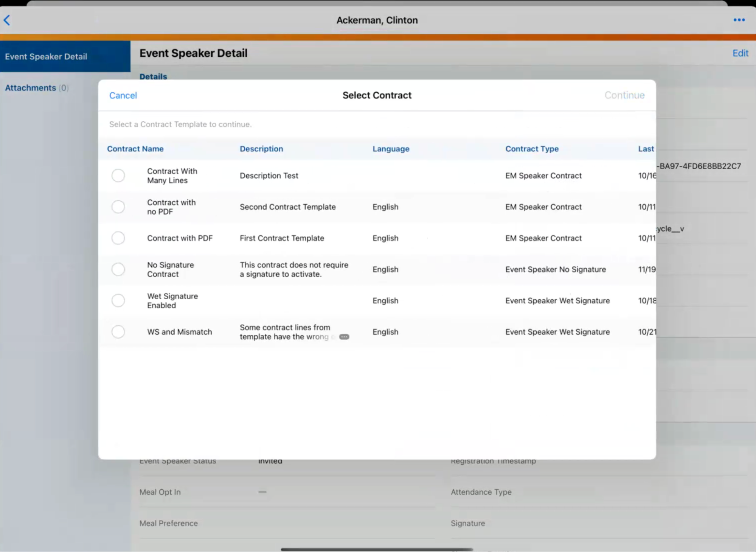This screenshot has width=756, height=552.
Task: Expand truncated WS and Mismatch description
Action: click(344, 337)
